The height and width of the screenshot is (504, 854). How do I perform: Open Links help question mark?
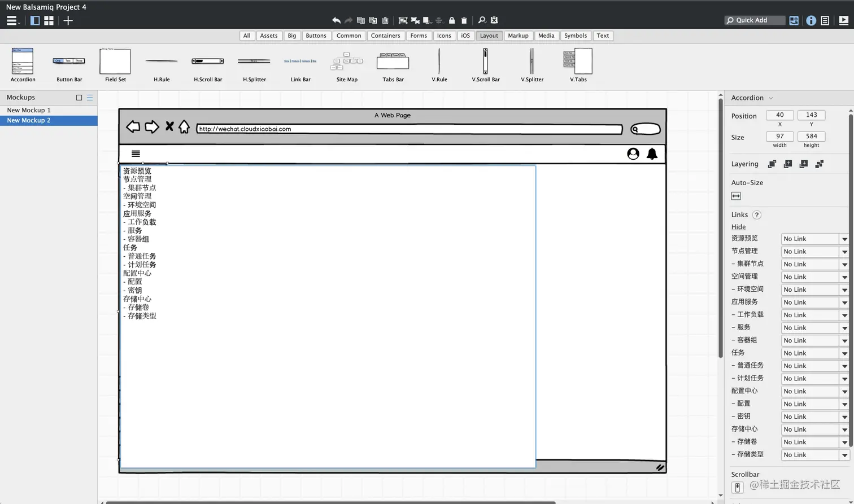click(757, 215)
